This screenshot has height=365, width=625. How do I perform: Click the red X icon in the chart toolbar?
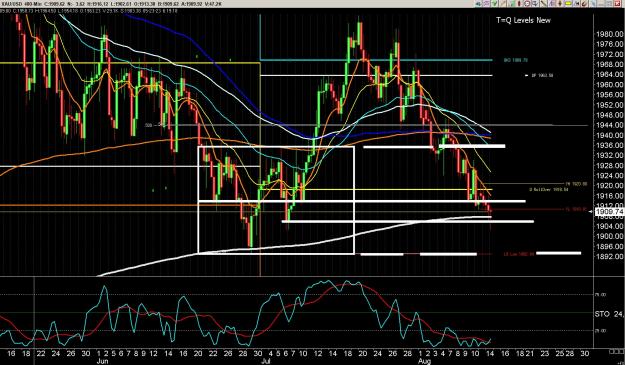coord(617,4)
